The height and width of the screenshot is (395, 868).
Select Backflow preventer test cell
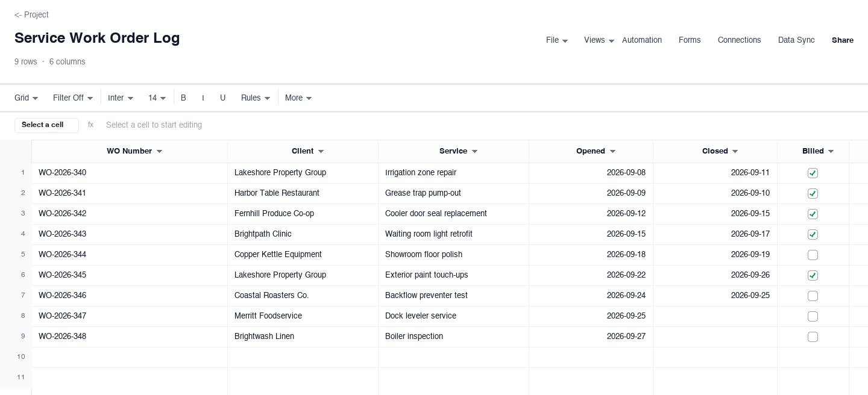pos(453,296)
